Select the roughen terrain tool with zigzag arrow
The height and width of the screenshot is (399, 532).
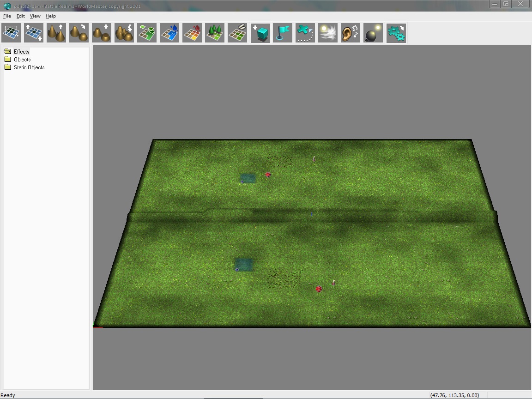tap(124, 33)
